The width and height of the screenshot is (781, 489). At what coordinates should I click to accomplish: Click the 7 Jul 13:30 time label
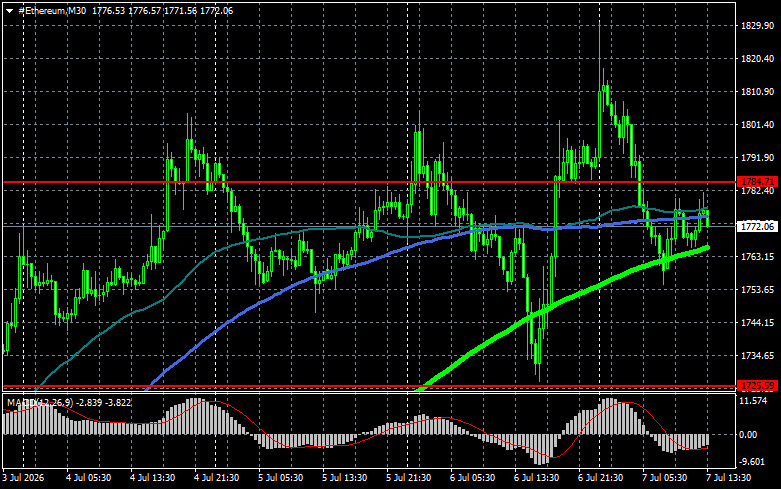(x=729, y=478)
